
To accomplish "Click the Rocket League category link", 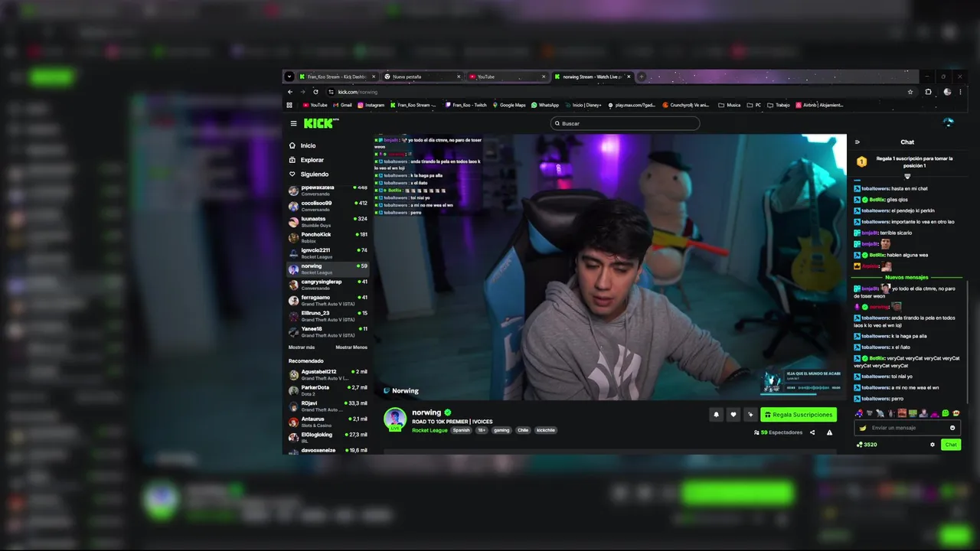I will pyautogui.click(x=430, y=430).
